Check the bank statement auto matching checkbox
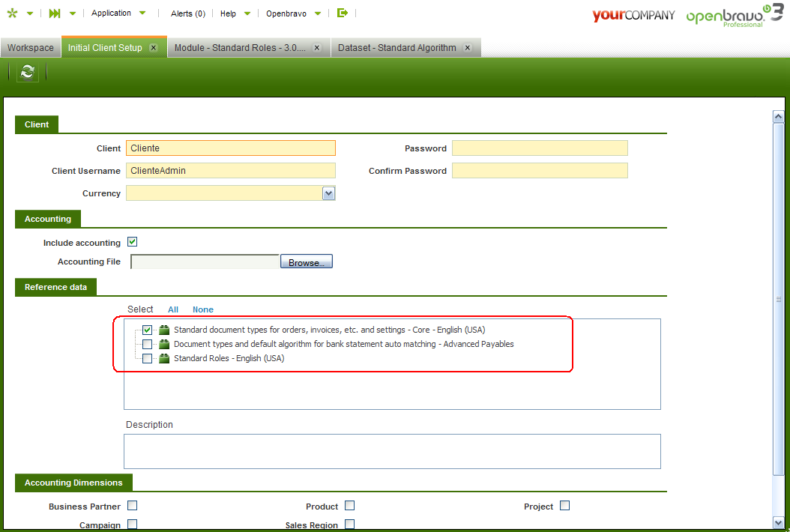 click(147, 344)
